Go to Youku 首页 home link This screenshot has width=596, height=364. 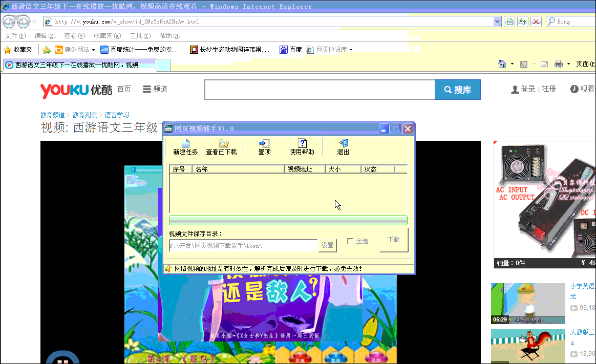click(124, 89)
